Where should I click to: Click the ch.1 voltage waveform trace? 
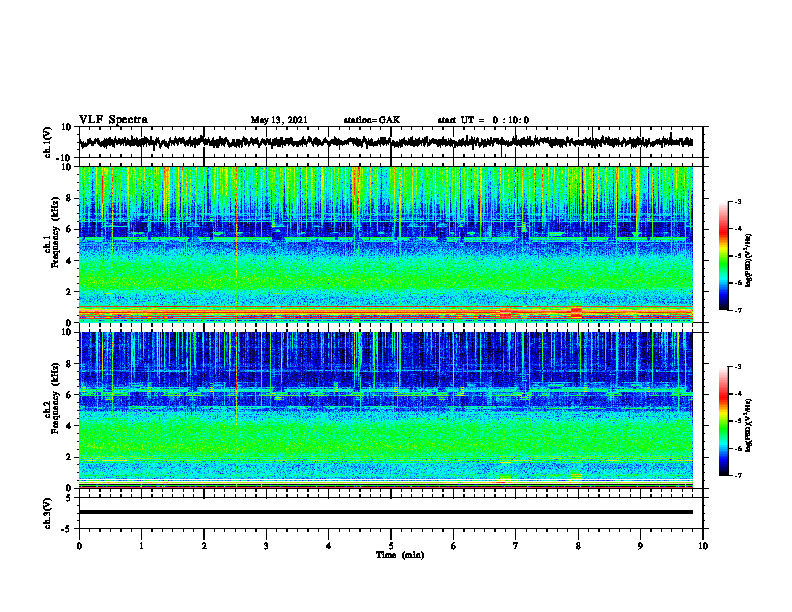pos(386,142)
